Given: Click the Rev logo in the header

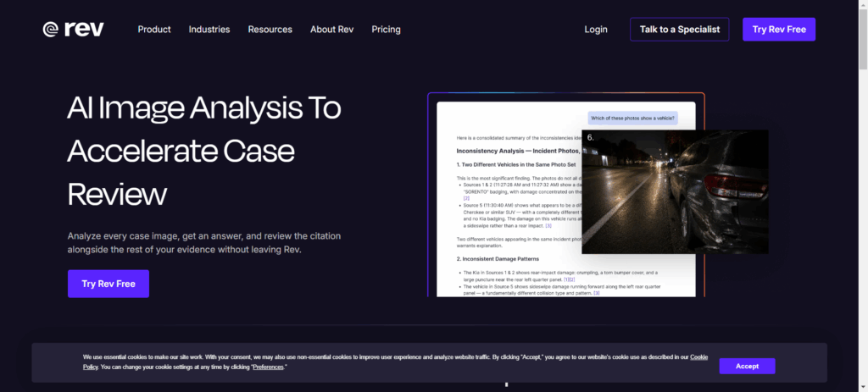Looking at the screenshot, I should coord(73,30).
